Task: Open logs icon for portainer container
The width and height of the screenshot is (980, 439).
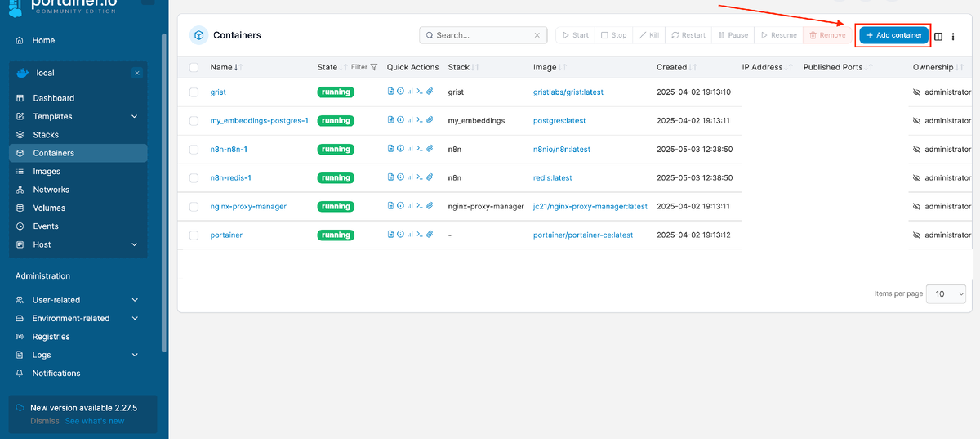Action: pos(391,235)
